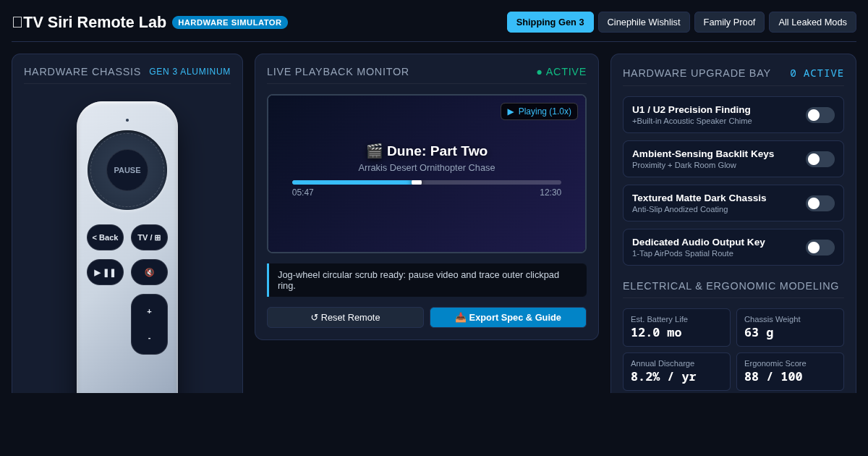Hit the play/pause key on the remote
The width and height of the screenshot is (868, 456).
(x=105, y=272)
